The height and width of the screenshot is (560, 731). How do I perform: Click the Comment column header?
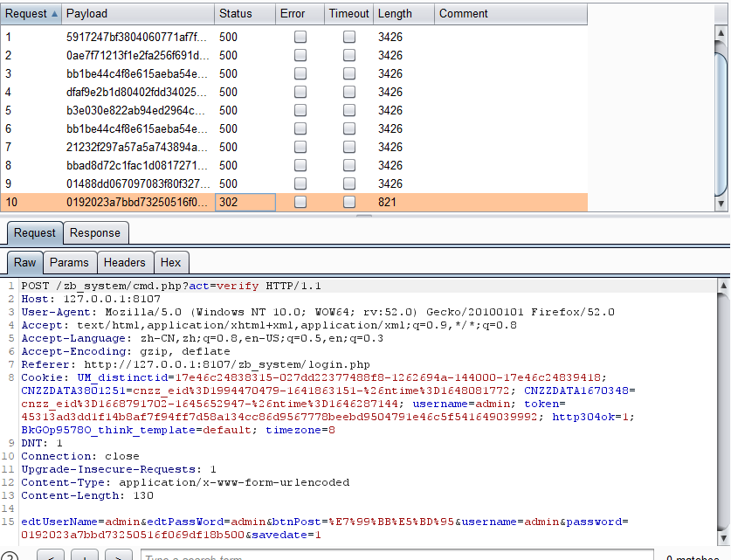pos(511,14)
